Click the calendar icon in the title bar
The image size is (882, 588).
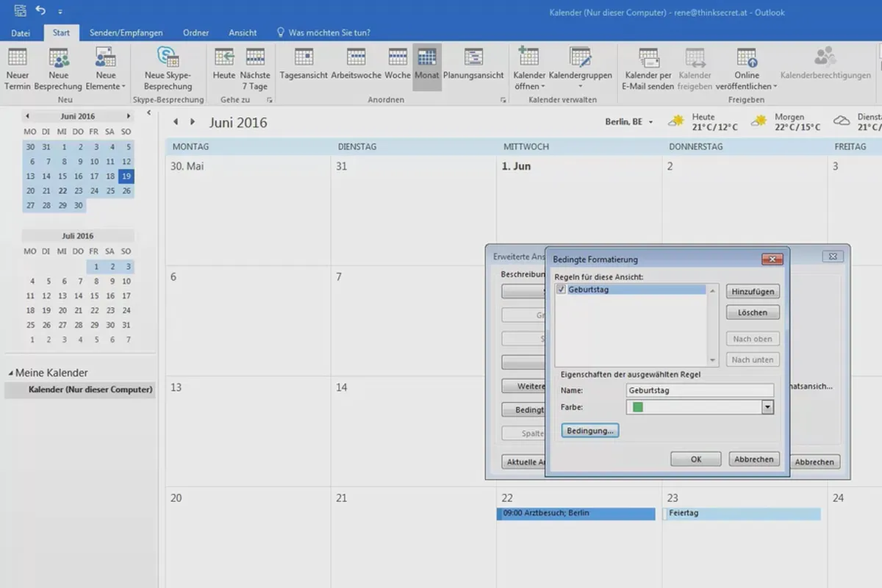pos(19,11)
